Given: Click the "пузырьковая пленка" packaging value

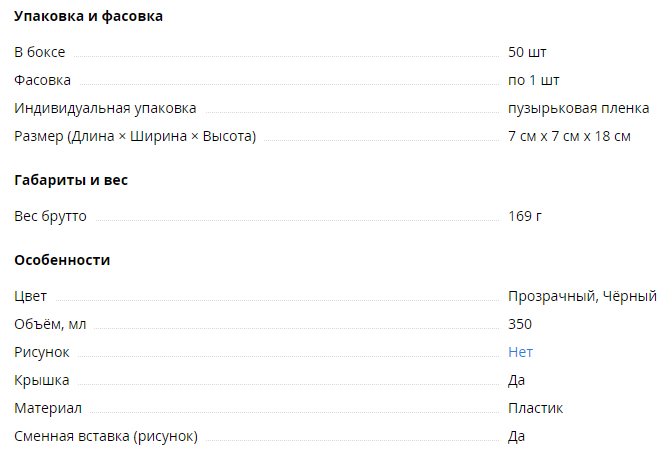Looking at the screenshot, I should 579,108.
